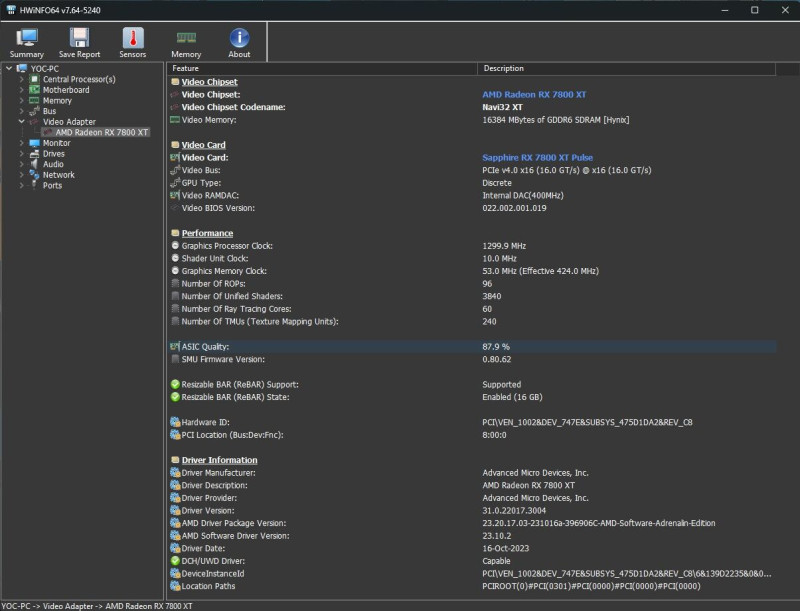
Task: Click the Network icon in tree
Action: [34, 174]
